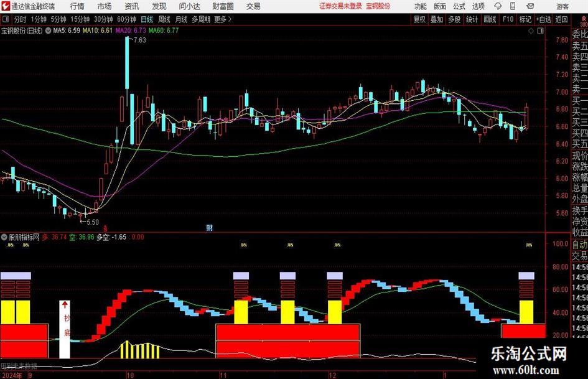Click the diamond icon at chart top right
This screenshot has height=379, width=588.
tap(531, 31)
